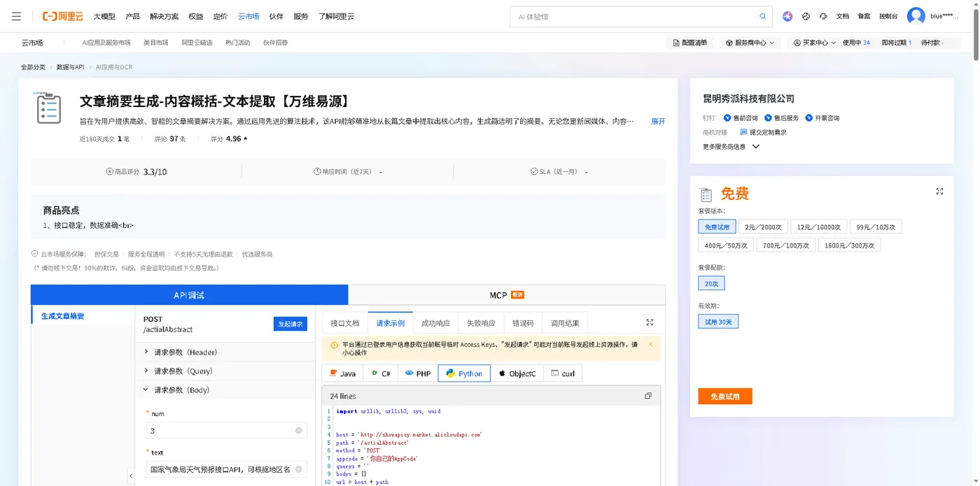Copy the code sample with copy icon
Viewport: 980px width, 486px height.
(x=648, y=396)
